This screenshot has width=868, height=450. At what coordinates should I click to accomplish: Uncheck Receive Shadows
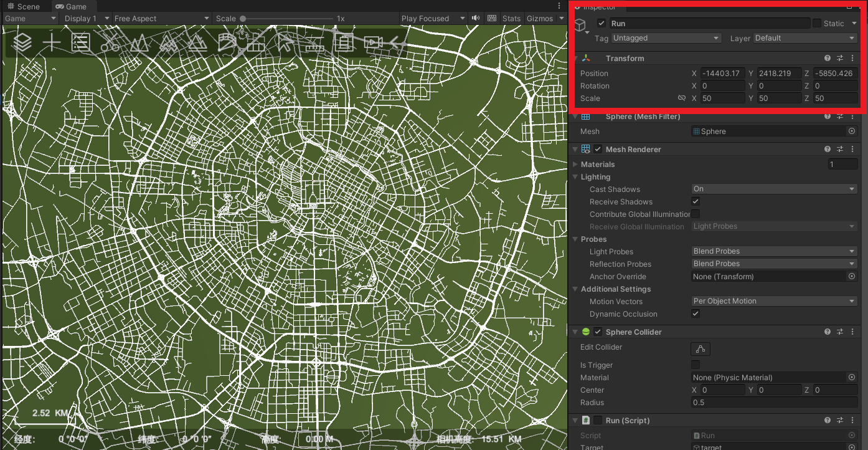coord(696,201)
